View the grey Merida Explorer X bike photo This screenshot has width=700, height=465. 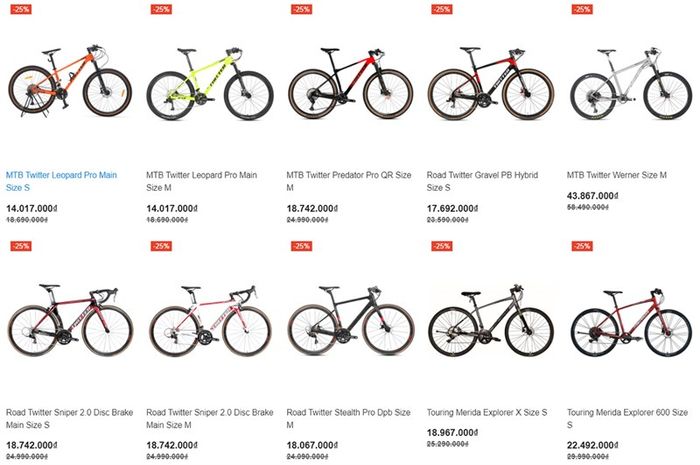(x=491, y=320)
